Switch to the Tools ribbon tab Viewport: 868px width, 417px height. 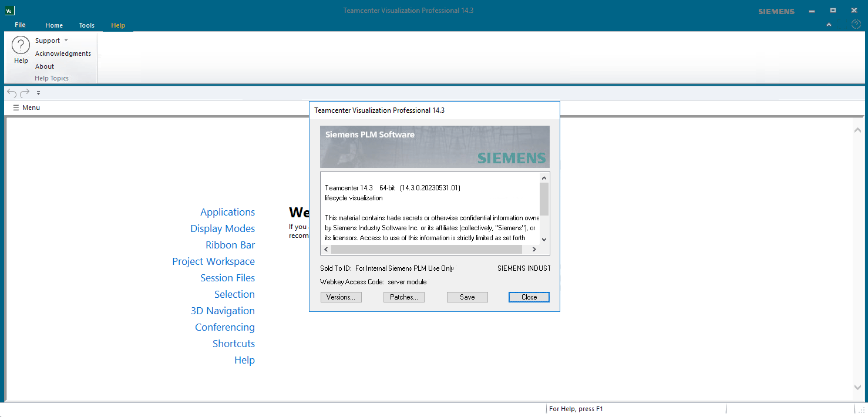point(86,25)
